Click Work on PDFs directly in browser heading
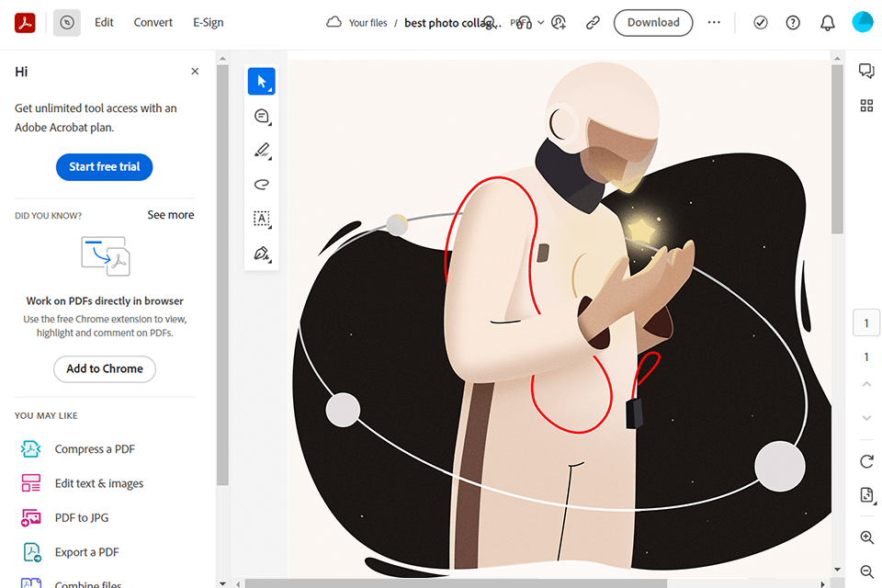Viewport: 882px width, 588px height. click(x=105, y=301)
